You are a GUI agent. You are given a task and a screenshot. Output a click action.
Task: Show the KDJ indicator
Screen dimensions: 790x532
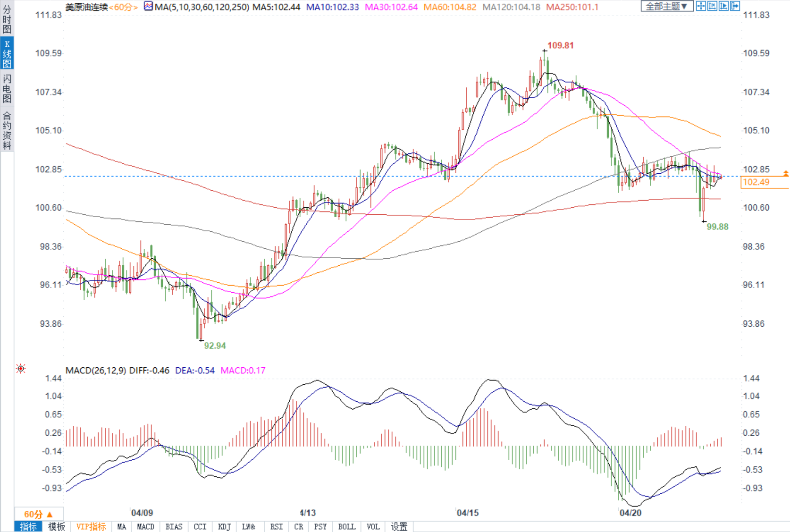click(225, 527)
